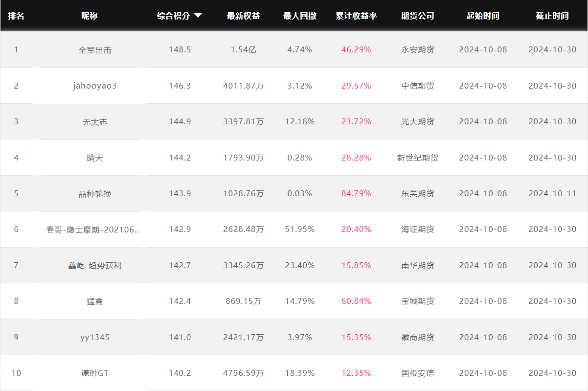Click the 2421.17万 equity value
This screenshot has width=588, height=391.
244,337
